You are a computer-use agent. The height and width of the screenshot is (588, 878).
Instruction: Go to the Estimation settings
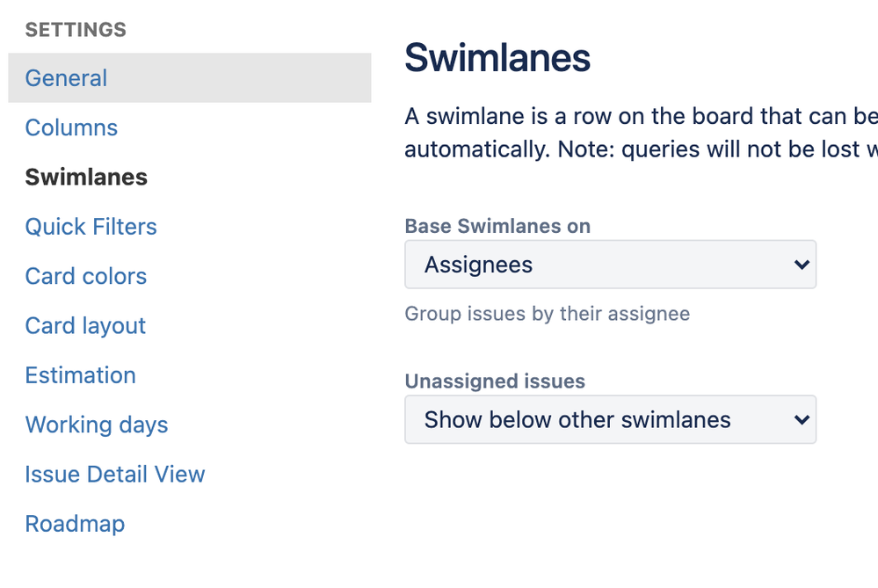pyautogui.click(x=80, y=375)
